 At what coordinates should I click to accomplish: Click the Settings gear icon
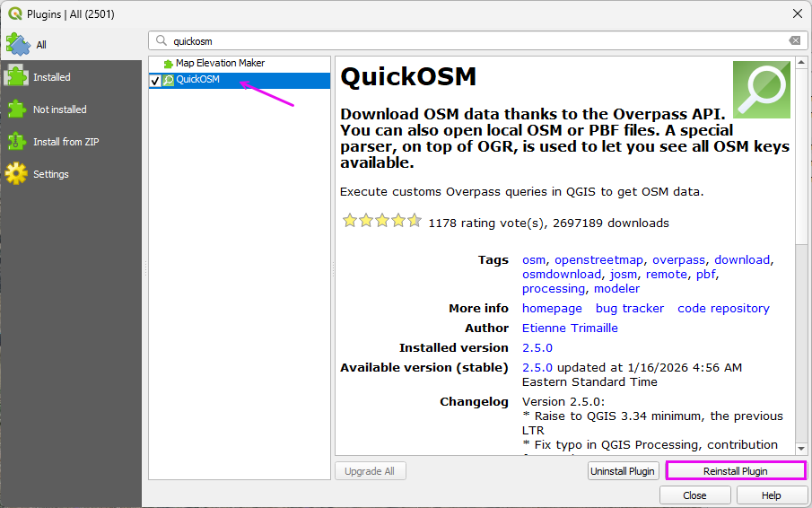tap(17, 174)
